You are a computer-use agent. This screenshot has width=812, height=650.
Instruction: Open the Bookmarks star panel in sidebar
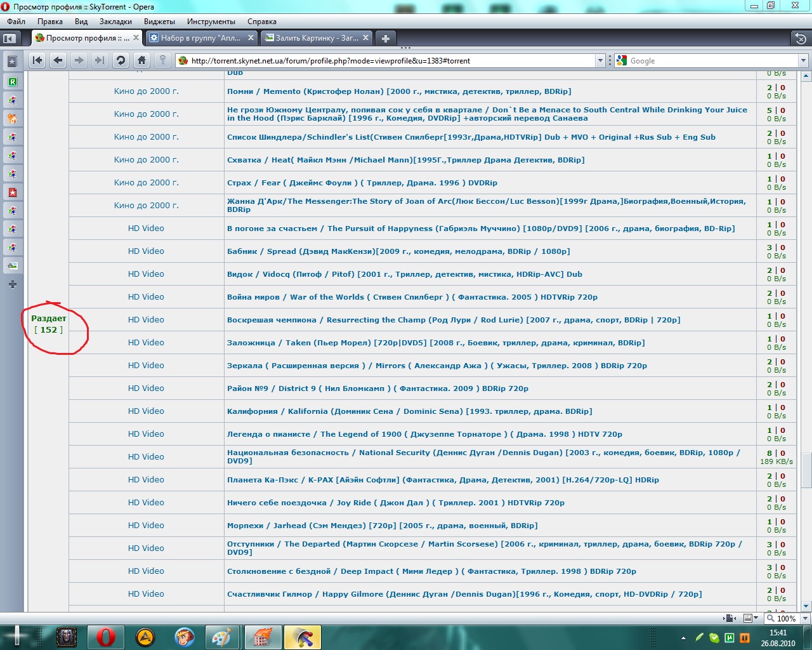pyautogui.click(x=12, y=62)
